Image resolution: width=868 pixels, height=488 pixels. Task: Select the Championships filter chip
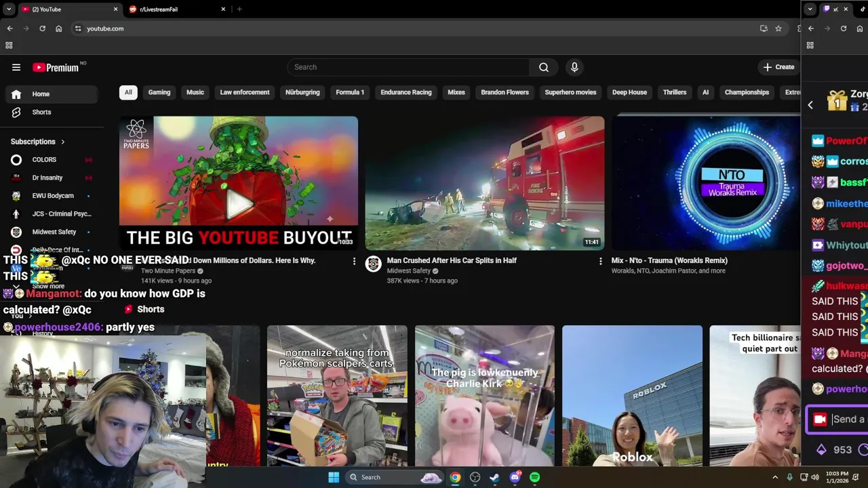pos(747,92)
